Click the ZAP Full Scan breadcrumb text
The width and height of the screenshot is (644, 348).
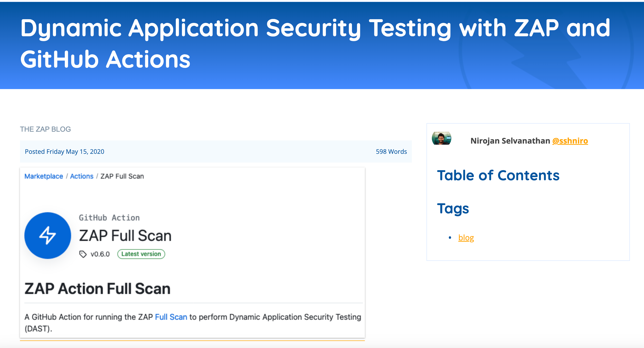click(122, 176)
